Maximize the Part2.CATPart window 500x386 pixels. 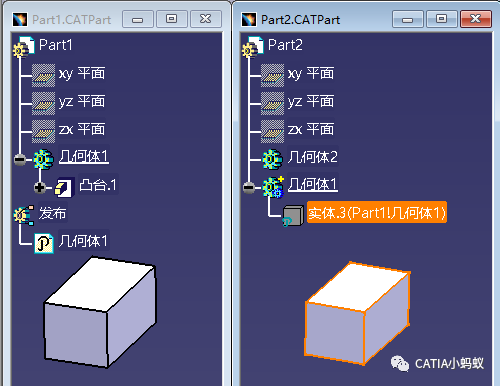point(442,19)
